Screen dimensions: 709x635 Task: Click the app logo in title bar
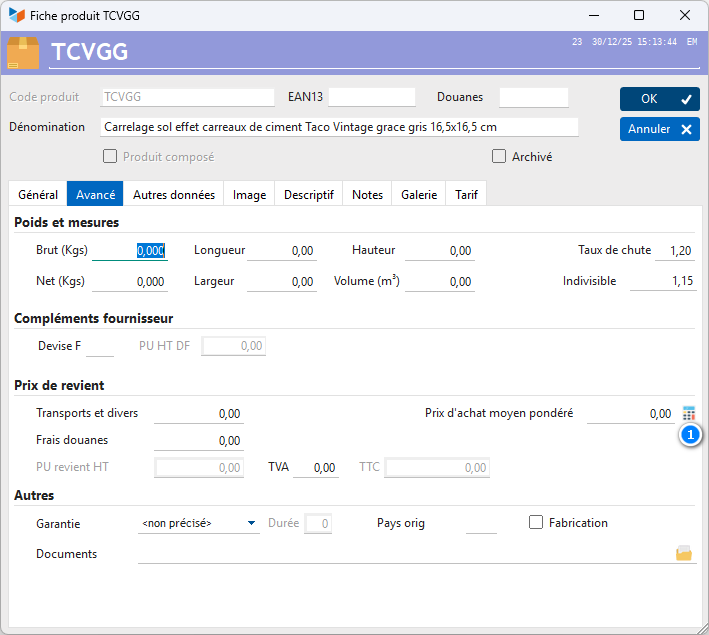click(16, 15)
